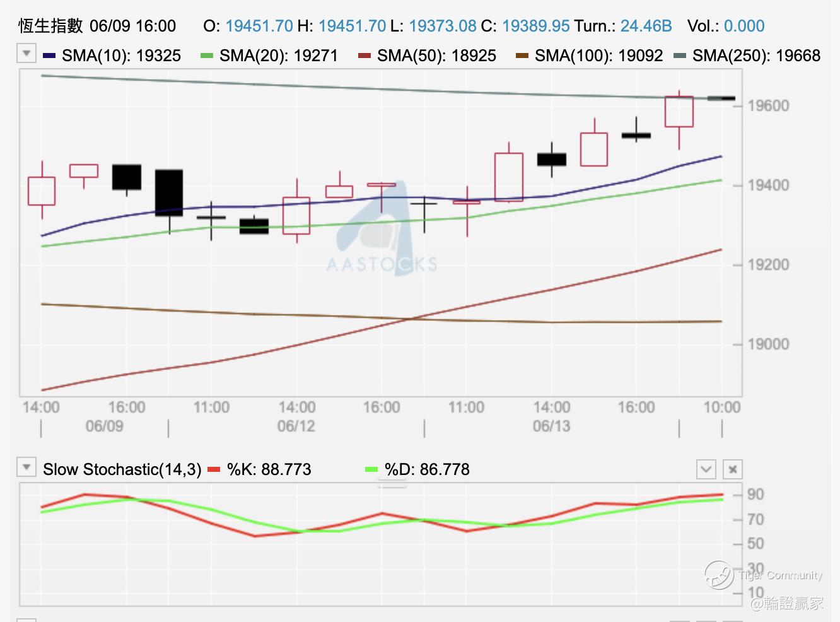Close the Slow Stochastic indicator panel
The height and width of the screenshot is (622, 840).
[x=733, y=469]
